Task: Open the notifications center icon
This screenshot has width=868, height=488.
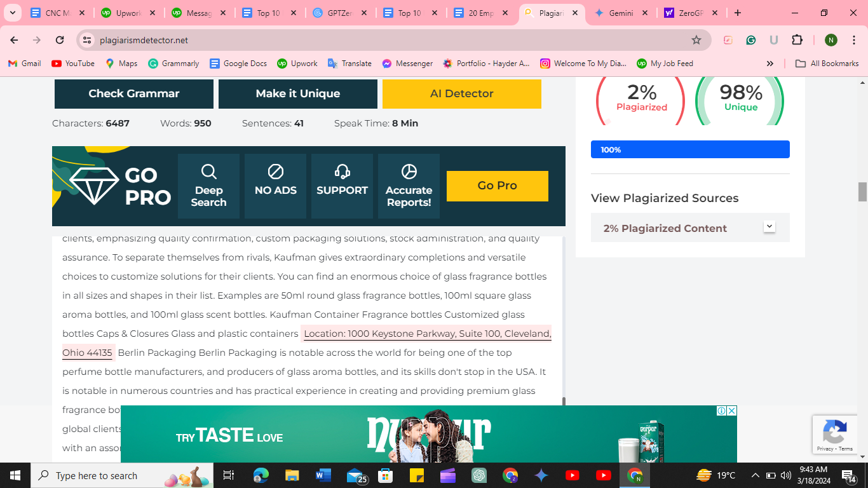Action: [849, 475]
